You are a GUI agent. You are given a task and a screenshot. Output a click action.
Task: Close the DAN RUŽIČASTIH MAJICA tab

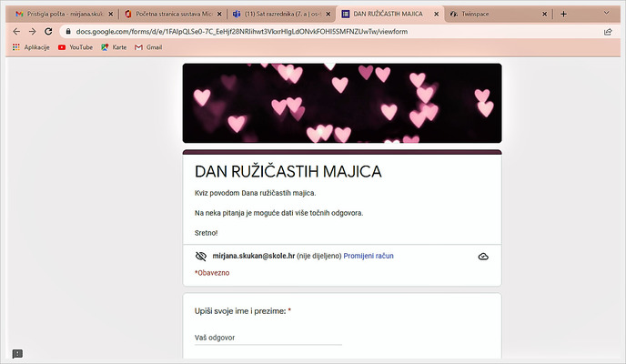[437, 14]
